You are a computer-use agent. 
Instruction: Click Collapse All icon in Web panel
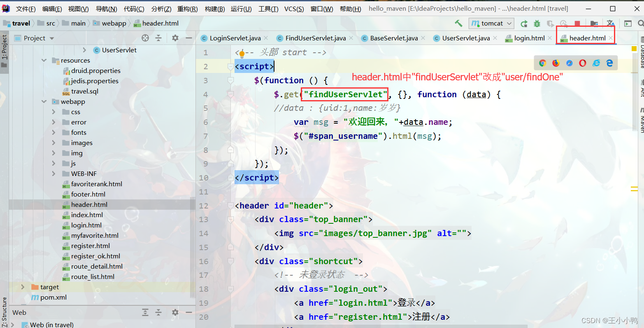(158, 312)
